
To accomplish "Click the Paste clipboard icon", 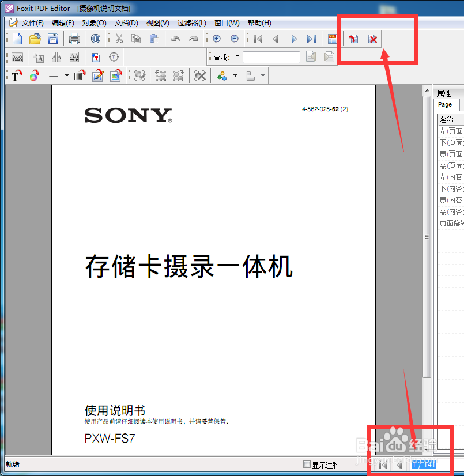I will 154,39.
